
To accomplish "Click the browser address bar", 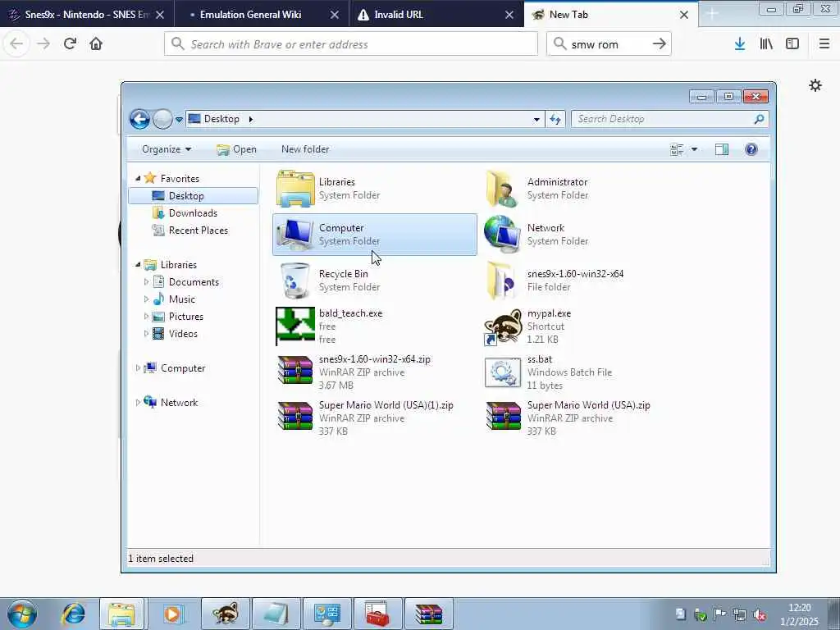I will coord(351,44).
